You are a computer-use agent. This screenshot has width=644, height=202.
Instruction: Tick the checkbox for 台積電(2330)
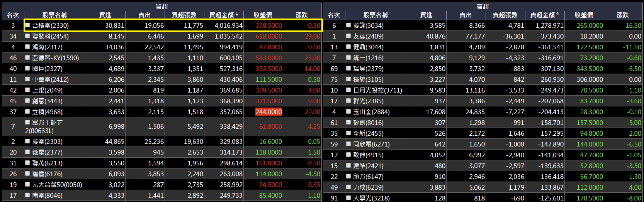(27, 25)
